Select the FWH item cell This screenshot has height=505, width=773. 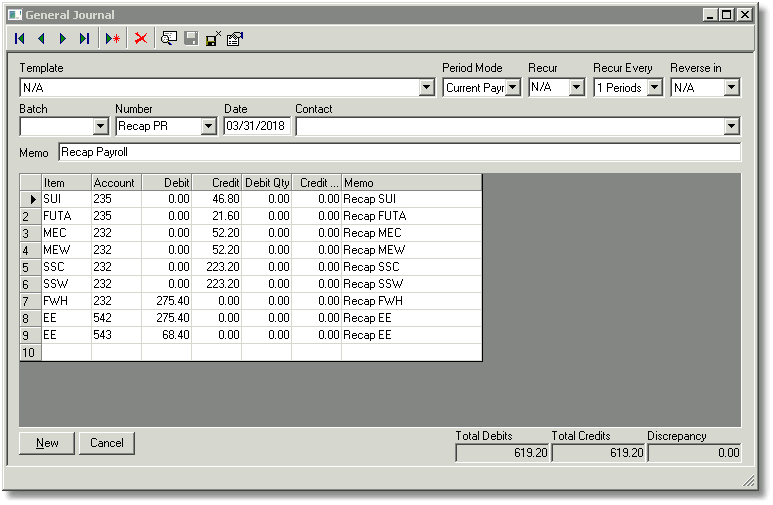coord(67,301)
